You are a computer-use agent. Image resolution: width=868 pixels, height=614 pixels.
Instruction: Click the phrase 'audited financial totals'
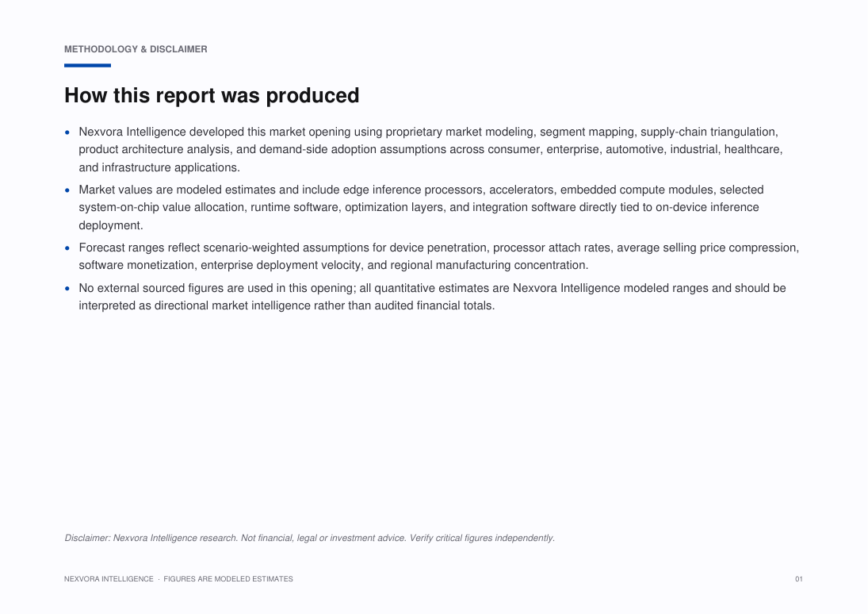click(434, 305)
